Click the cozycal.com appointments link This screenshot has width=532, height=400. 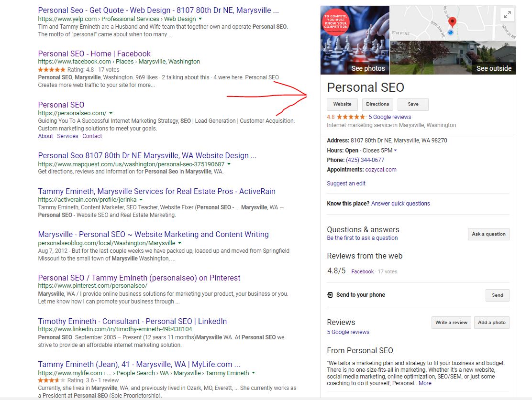pyautogui.click(x=381, y=170)
